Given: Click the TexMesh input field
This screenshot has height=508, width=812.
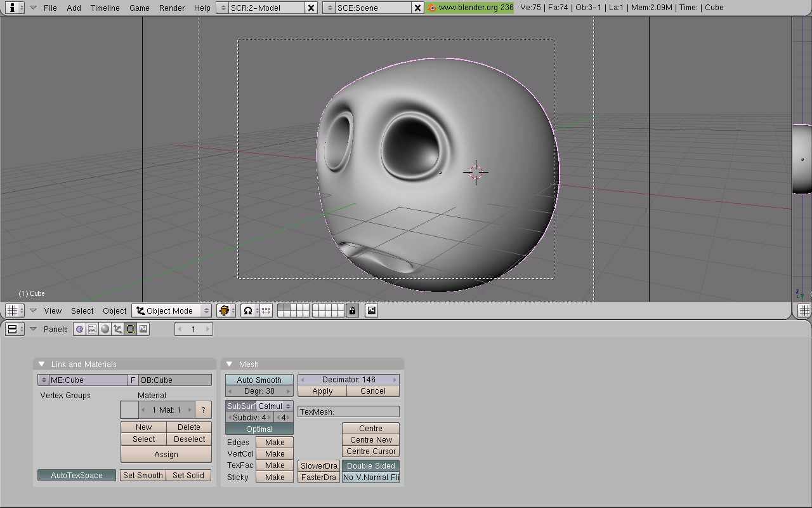Looking at the screenshot, I should [x=349, y=411].
